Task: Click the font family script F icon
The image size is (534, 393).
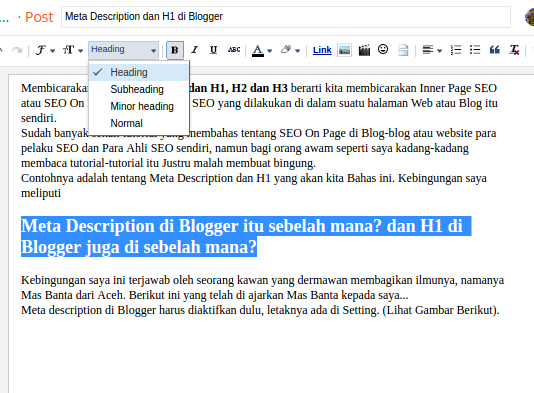Action: coord(41,50)
